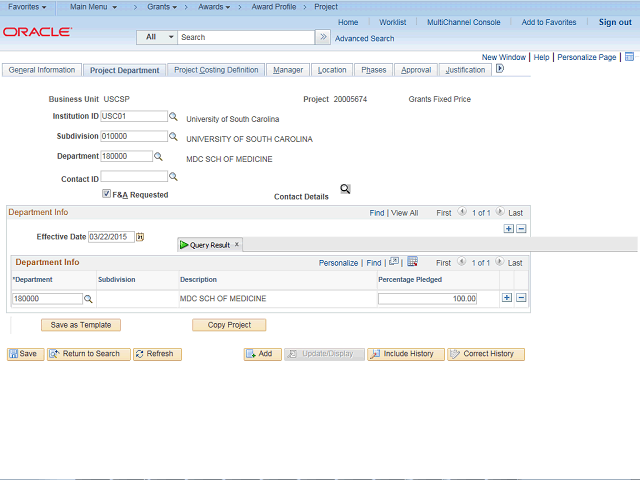
Task: Show more page tabs arrow
Action: point(500,69)
